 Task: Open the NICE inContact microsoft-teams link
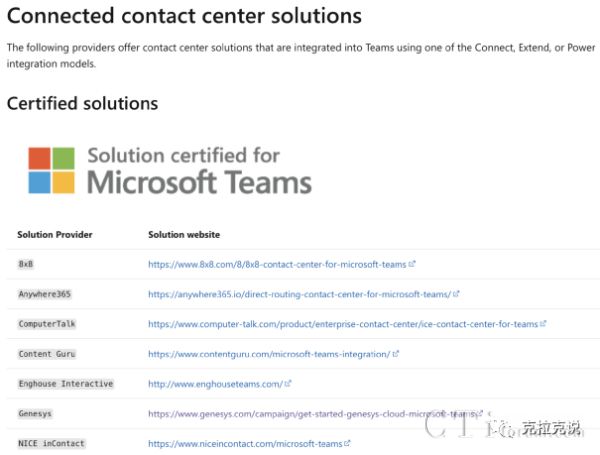point(245,444)
